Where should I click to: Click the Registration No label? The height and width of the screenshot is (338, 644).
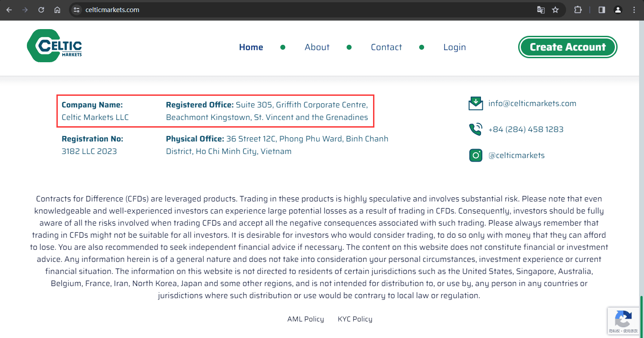pyautogui.click(x=92, y=139)
